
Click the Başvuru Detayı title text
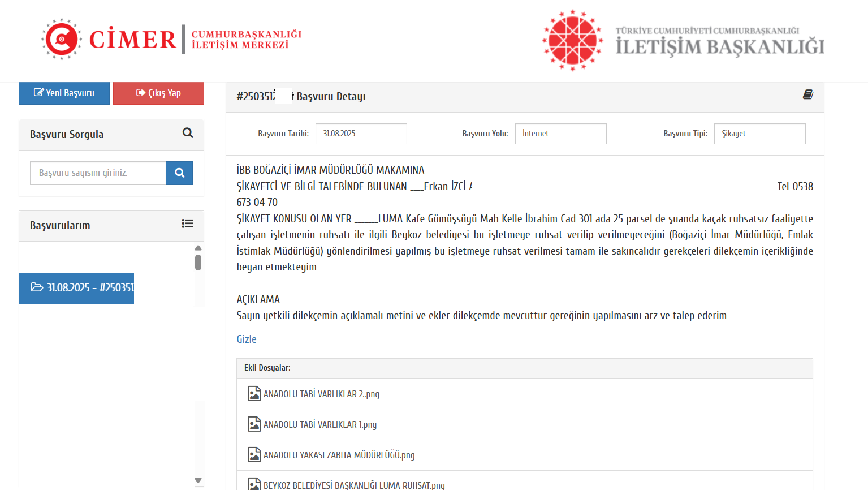point(331,97)
